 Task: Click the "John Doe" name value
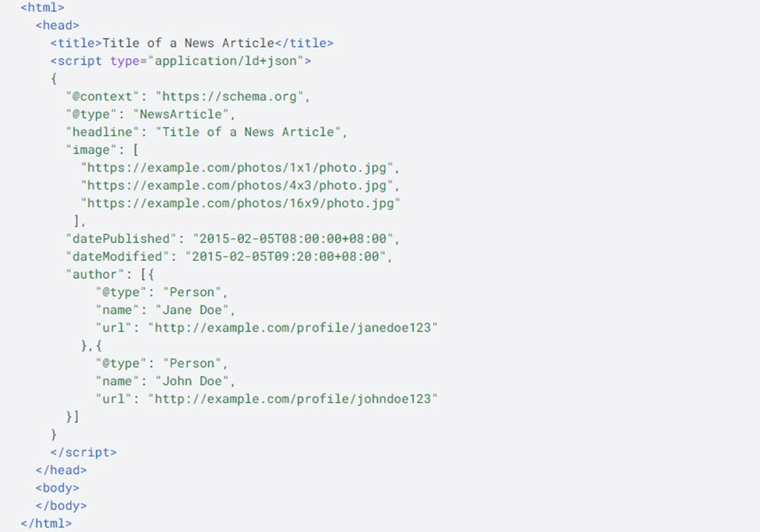click(195, 381)
